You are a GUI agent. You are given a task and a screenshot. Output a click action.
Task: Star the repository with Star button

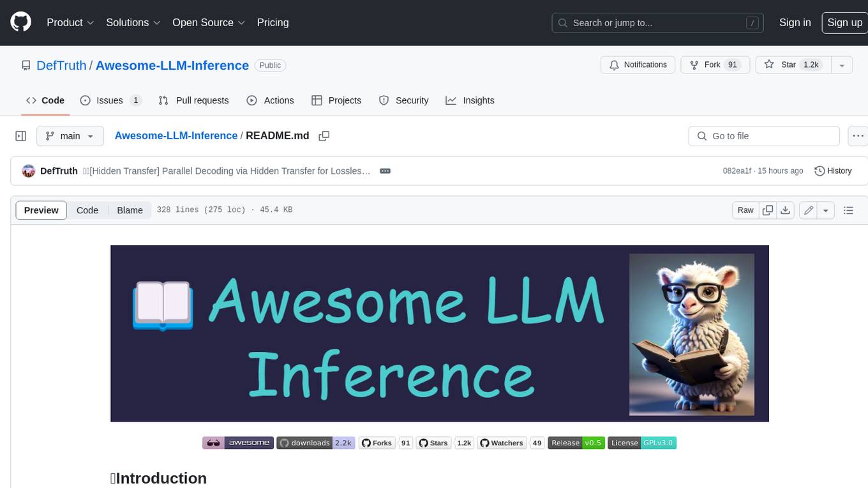point(792,65)
